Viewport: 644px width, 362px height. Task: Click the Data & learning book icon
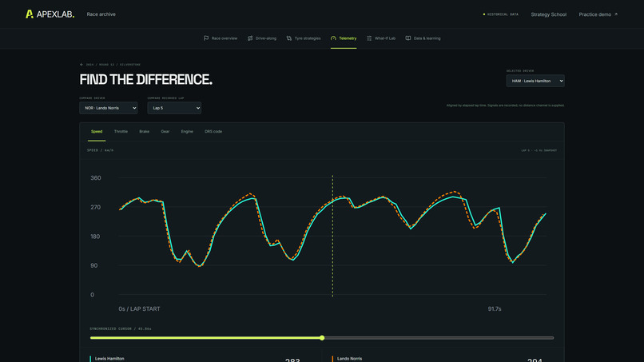pos(408,38)
